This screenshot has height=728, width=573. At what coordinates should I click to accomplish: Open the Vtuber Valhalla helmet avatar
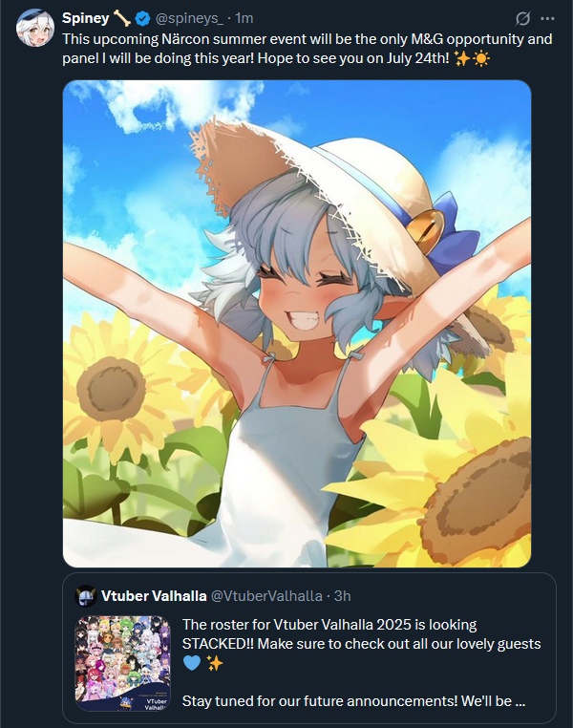pyautogui.click(x=86, y=595)
